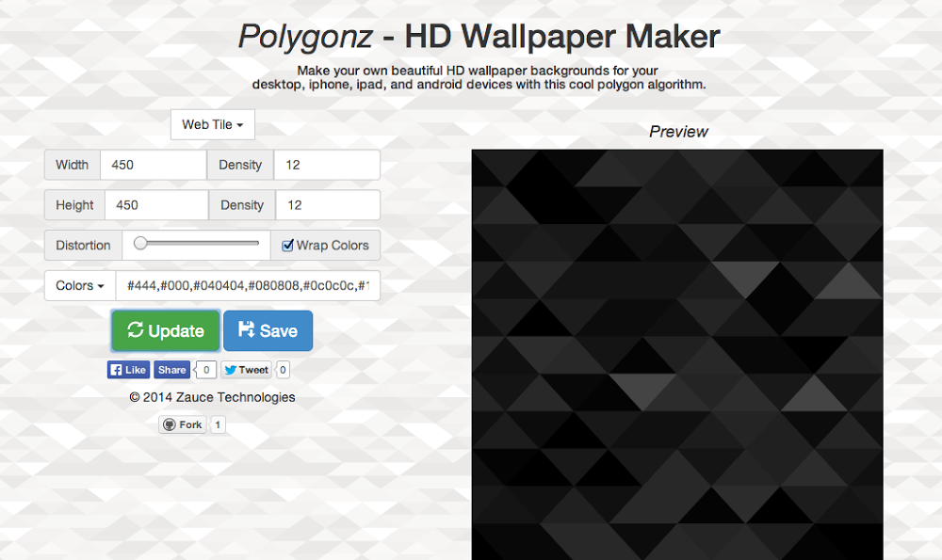The height and width of the screenshot is (560, 942).
Task: Click the Polygonz page title
Action: tap(479, 36)
